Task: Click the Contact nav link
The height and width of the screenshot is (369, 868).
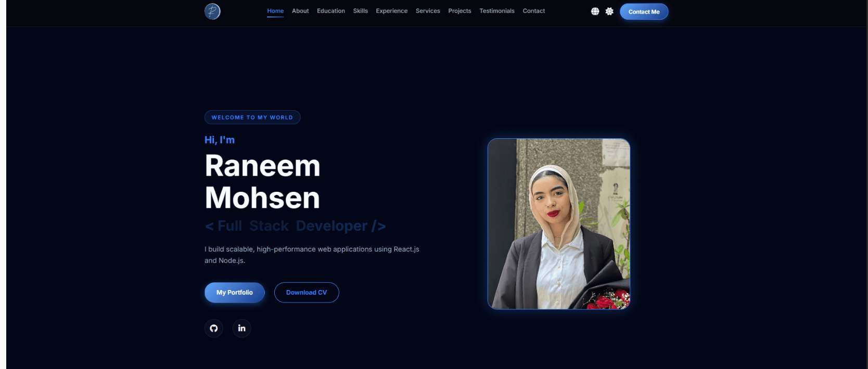Action: tap(533, 11)
